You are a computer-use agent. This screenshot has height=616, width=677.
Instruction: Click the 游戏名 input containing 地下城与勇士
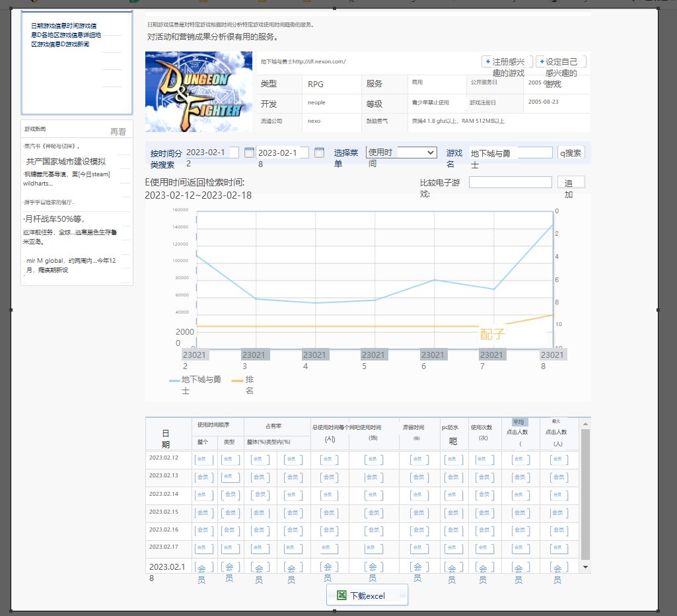511,153
